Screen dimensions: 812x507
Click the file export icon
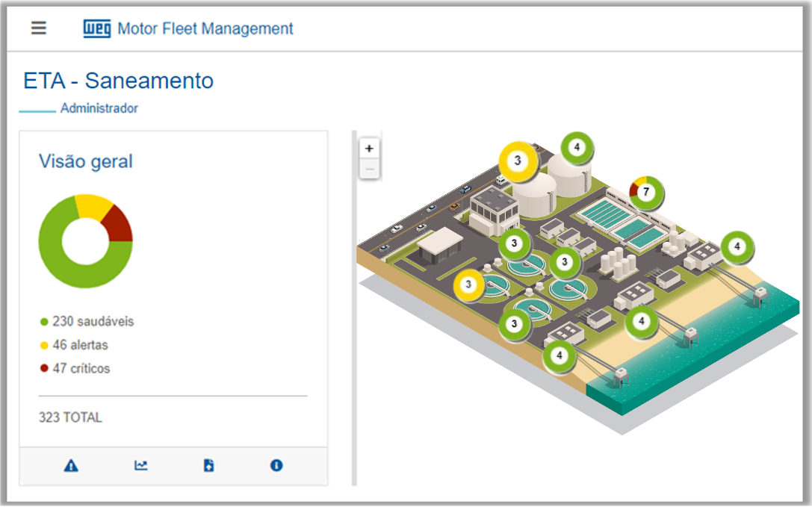208,466
